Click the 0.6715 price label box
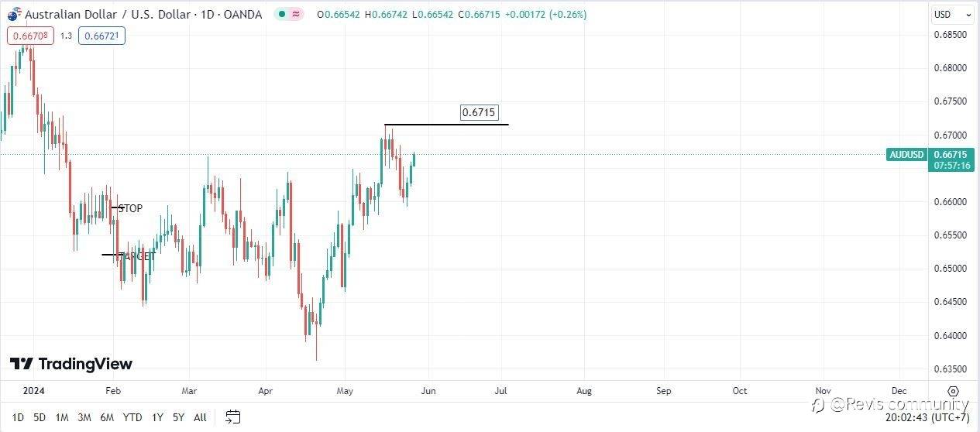 (x=478, y=112)
